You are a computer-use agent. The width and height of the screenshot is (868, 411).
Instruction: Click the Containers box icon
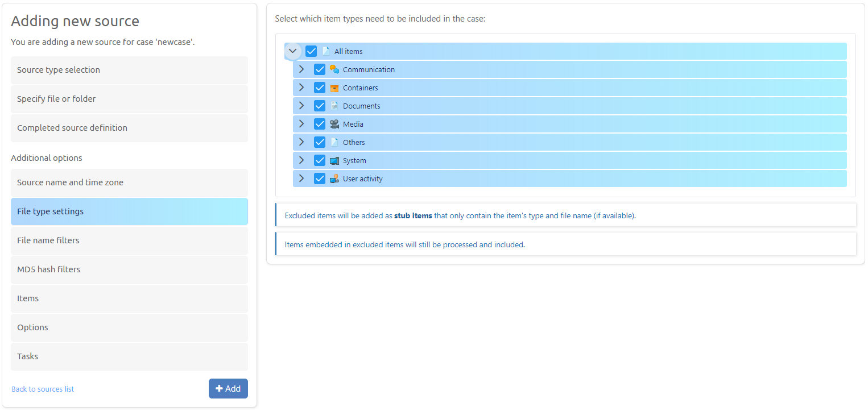[x=334, y=88]
